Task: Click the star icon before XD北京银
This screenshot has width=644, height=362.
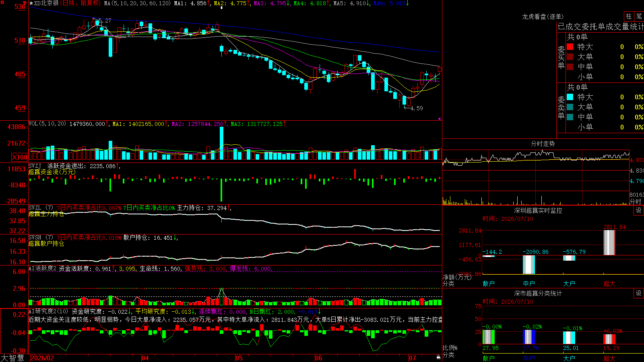Action: [x=31, y=3]
